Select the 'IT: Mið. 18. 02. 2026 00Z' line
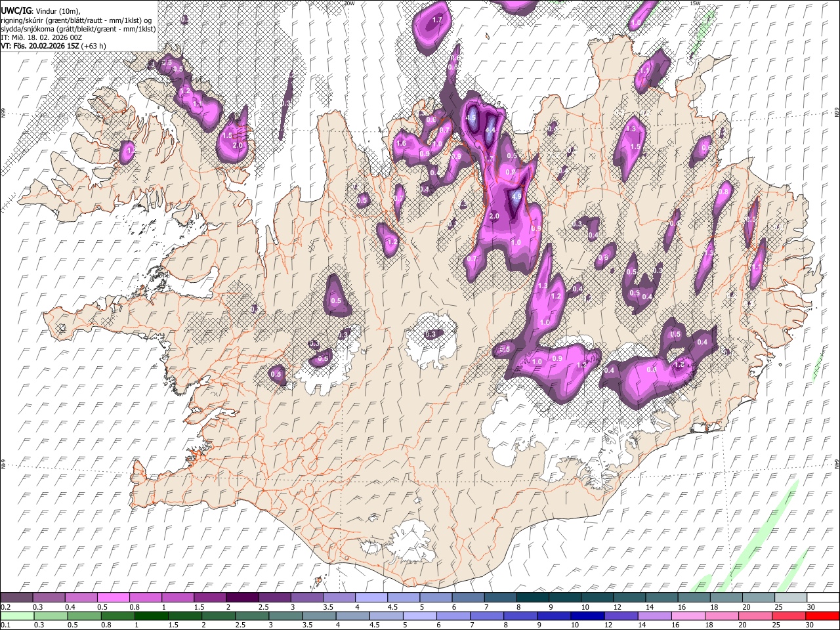 click(42, 37)
